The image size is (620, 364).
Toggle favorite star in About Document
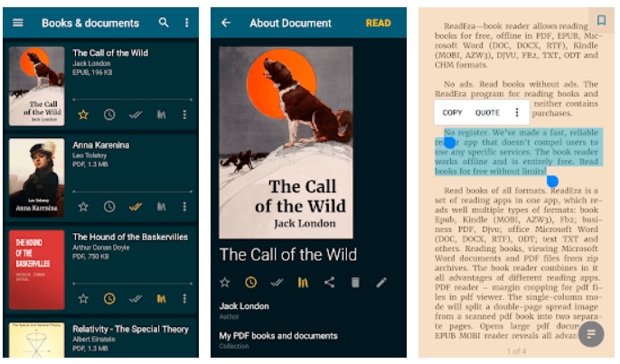224,283
